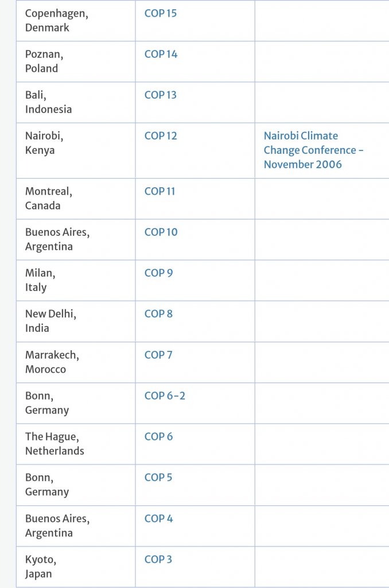Image resolution: width=389 pixels, height=588 pixels.
Task: Open the COP 3 link
Action: click(158, 559)
